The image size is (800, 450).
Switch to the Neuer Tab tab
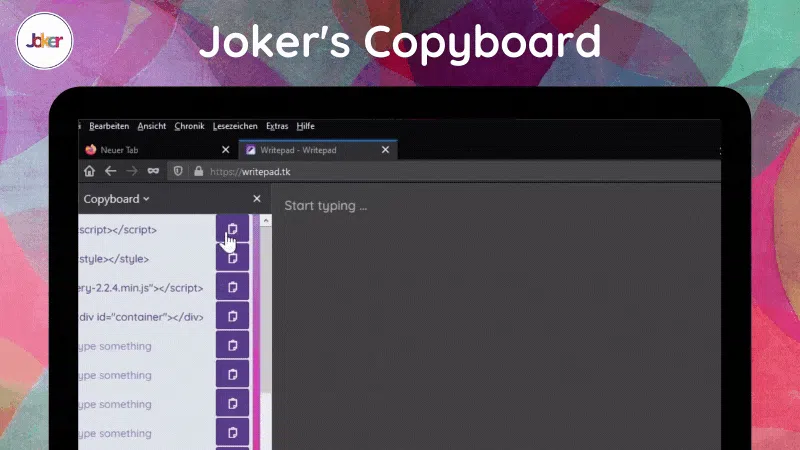[156, 150]
